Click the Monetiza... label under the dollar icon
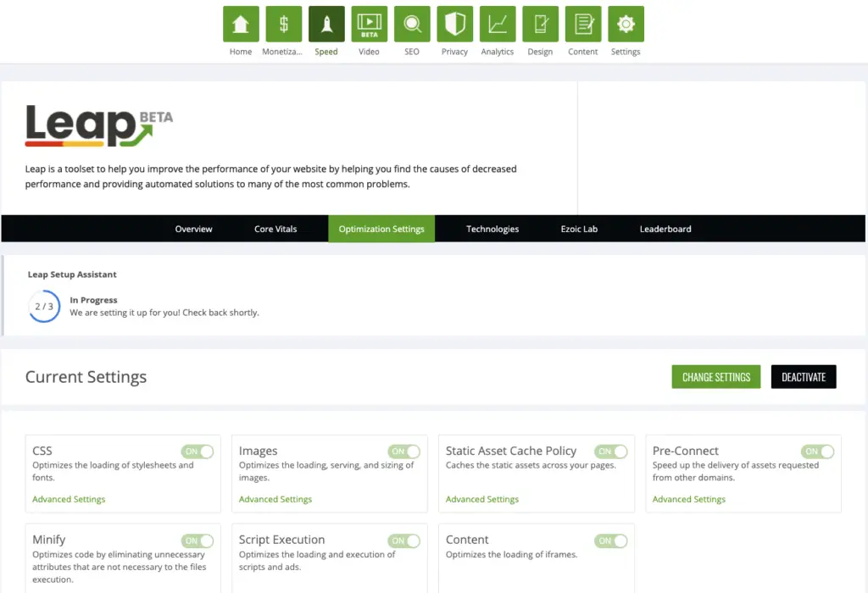The image size is (868, 593). pos(282,52)
